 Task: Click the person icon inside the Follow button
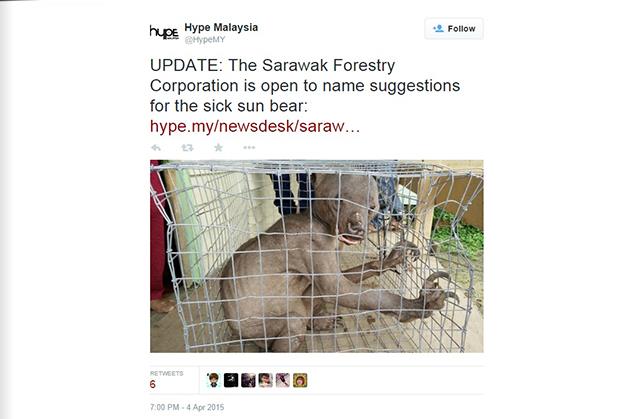click(438, 28)
